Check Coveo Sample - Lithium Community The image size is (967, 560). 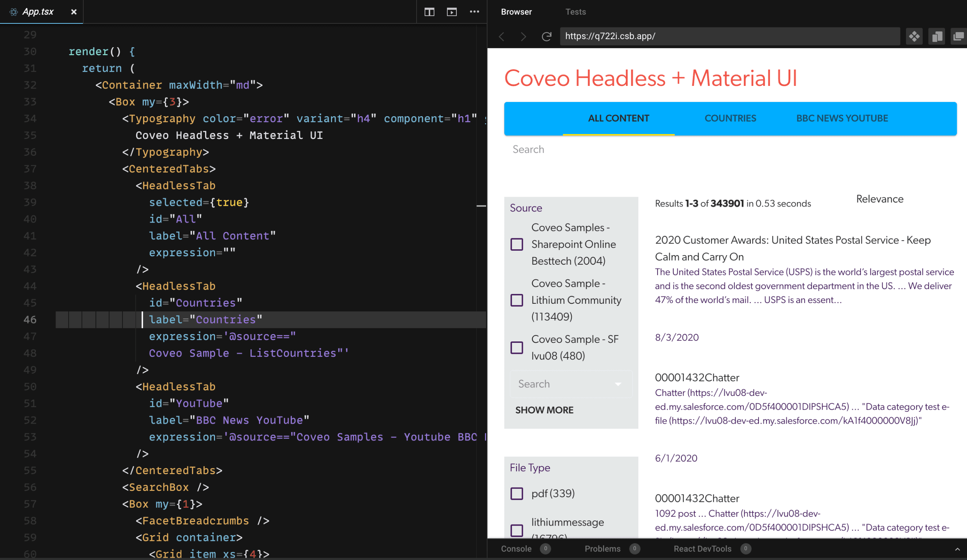click(516, 300)
